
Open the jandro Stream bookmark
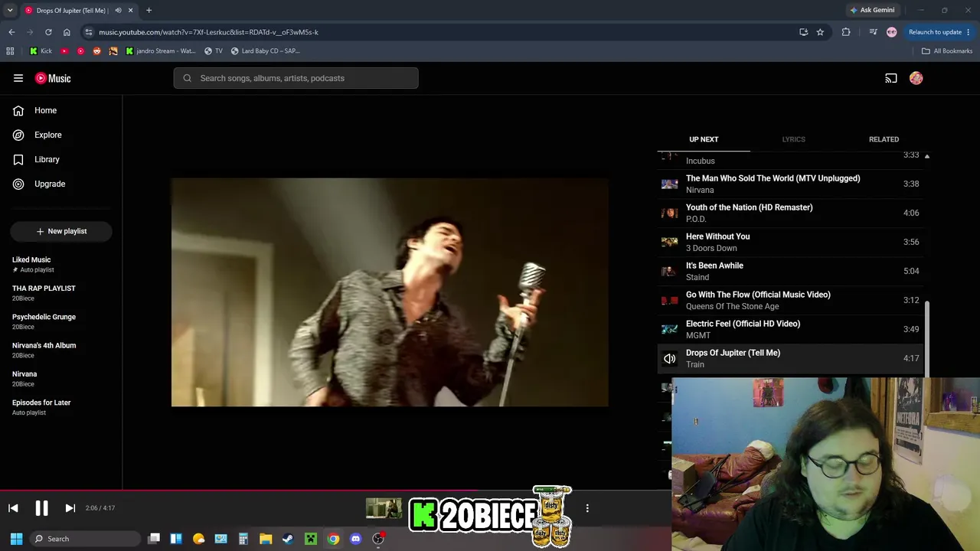coord(161,51)
